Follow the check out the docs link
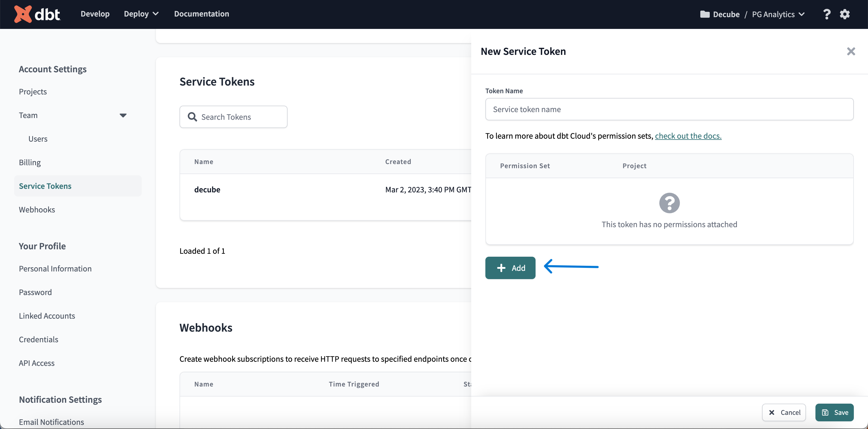 (688, 136)
